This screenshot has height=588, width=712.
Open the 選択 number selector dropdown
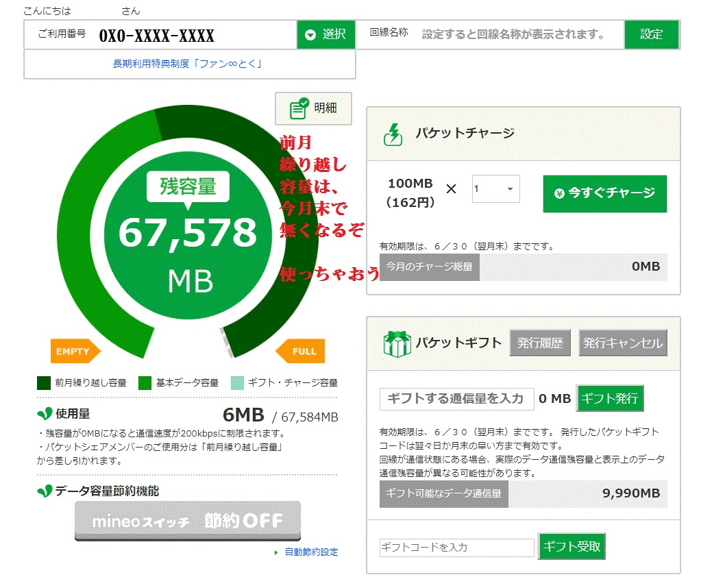tap(326, 34)
